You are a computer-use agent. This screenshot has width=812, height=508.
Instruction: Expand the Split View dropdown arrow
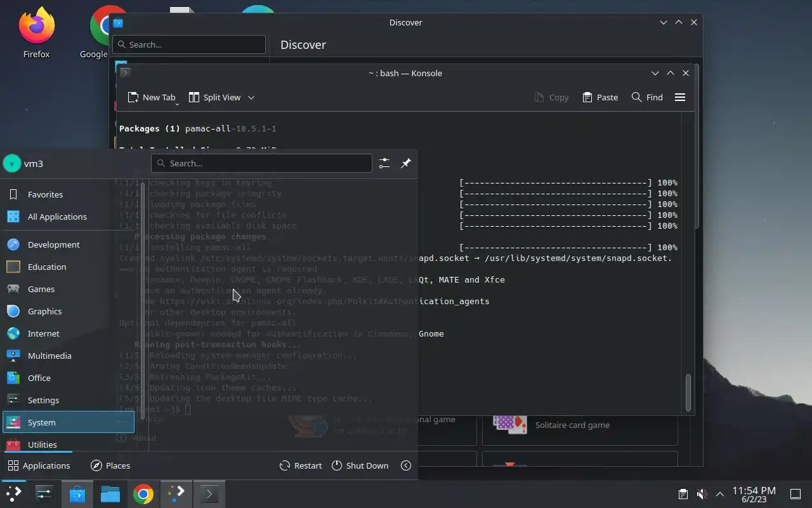251,97
